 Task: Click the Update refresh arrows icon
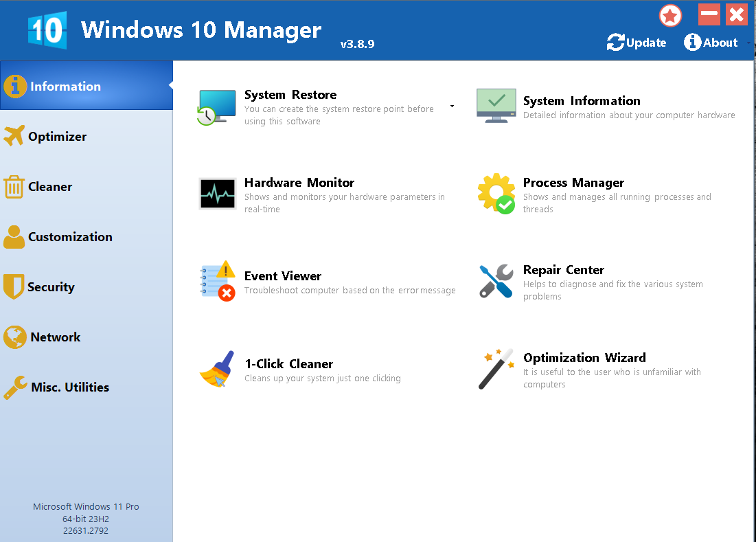615,43
